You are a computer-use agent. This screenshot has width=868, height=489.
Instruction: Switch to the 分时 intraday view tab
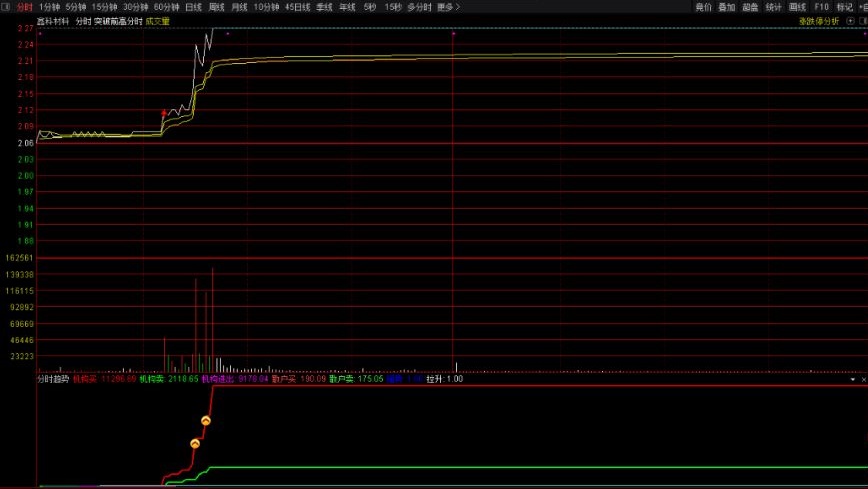24,7
